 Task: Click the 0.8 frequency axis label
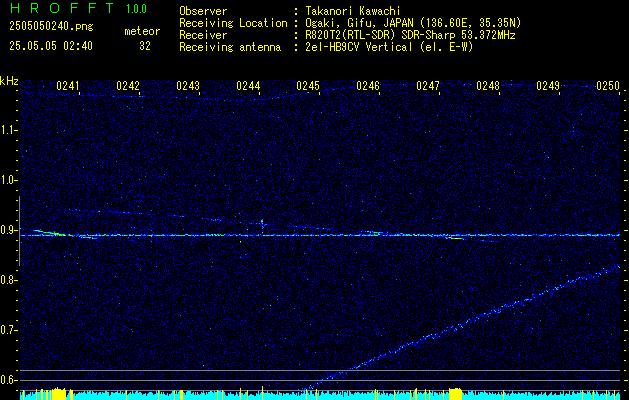[9, 280]
